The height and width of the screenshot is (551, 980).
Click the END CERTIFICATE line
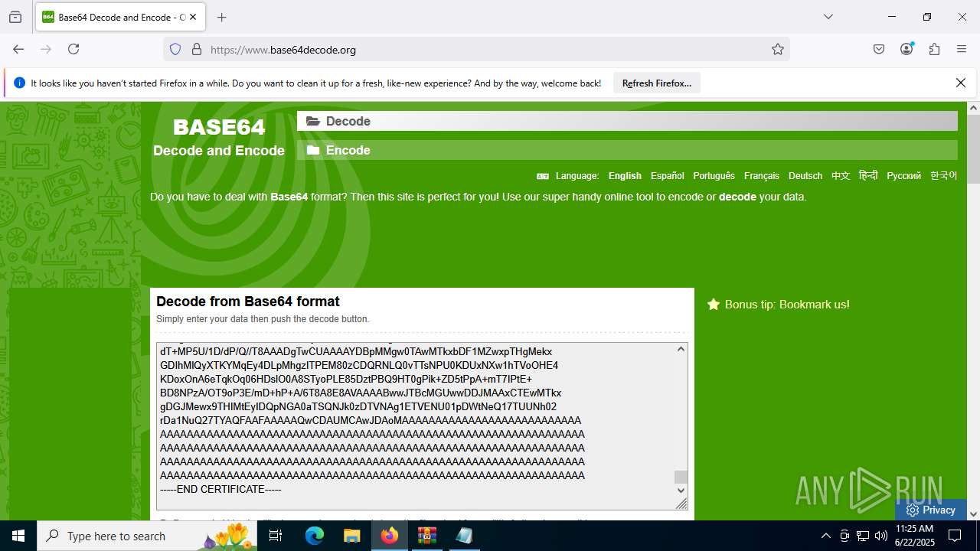[220, 489]
